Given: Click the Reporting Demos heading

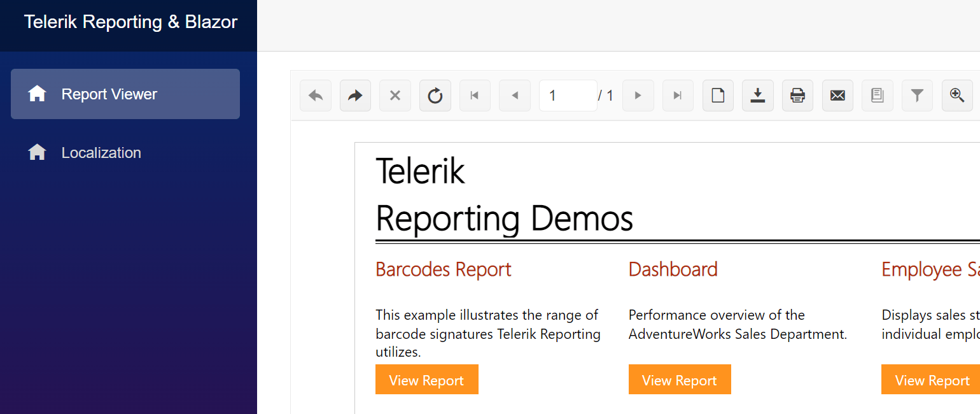Looking at the screenshot, I should click(504, 219).
